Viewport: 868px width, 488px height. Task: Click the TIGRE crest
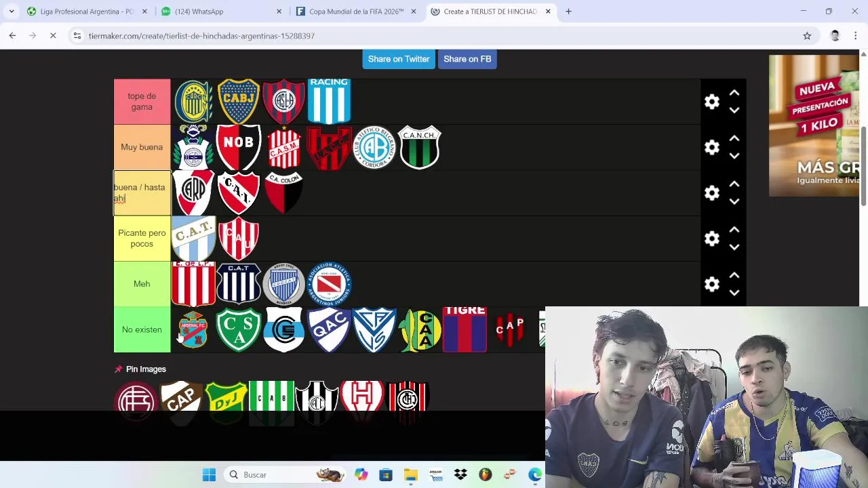pos(465,329)
